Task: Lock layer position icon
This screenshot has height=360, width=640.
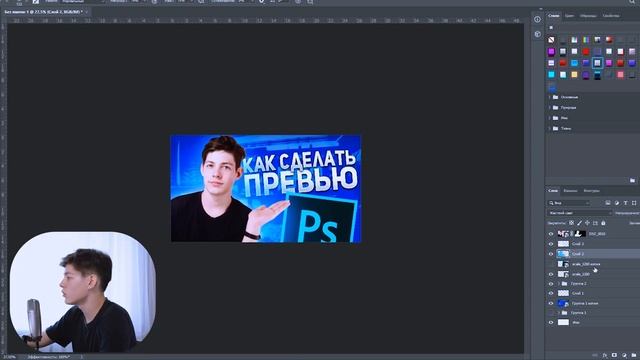Action: (x=587, y=223)
